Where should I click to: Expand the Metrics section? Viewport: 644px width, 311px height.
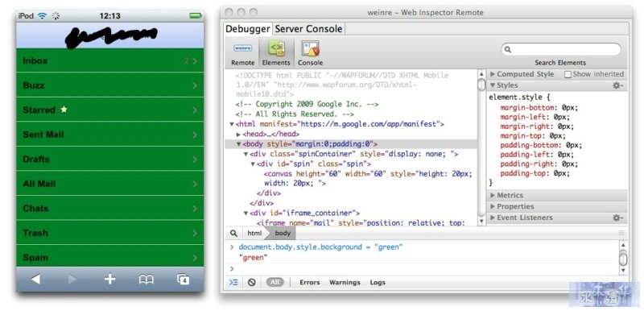(507, 195)
